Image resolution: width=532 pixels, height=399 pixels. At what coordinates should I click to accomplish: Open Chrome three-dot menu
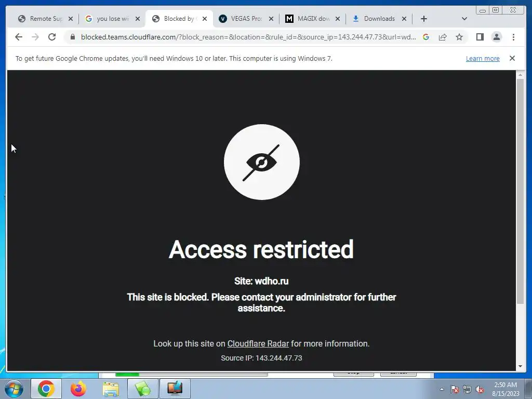(x=513, y=37)
